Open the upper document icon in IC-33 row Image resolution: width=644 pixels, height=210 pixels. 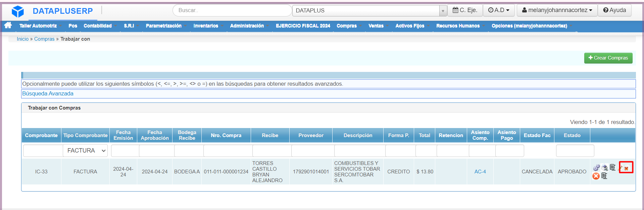point(613,167)
